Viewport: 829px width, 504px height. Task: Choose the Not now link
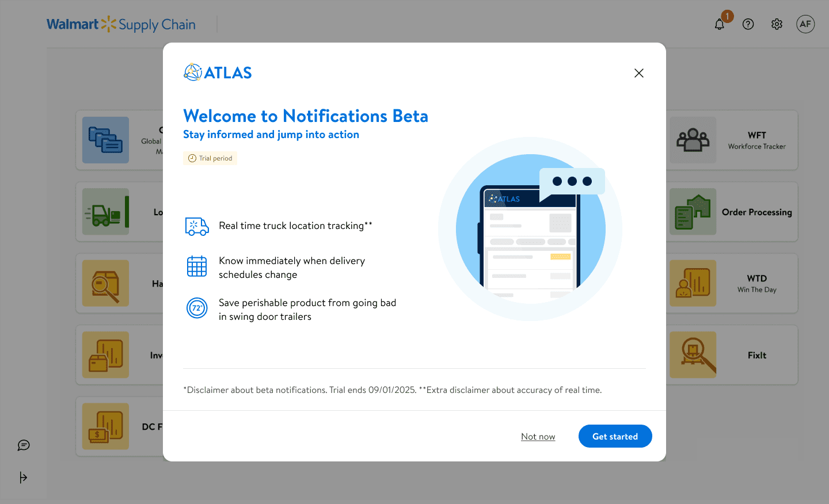click(538, 437)
